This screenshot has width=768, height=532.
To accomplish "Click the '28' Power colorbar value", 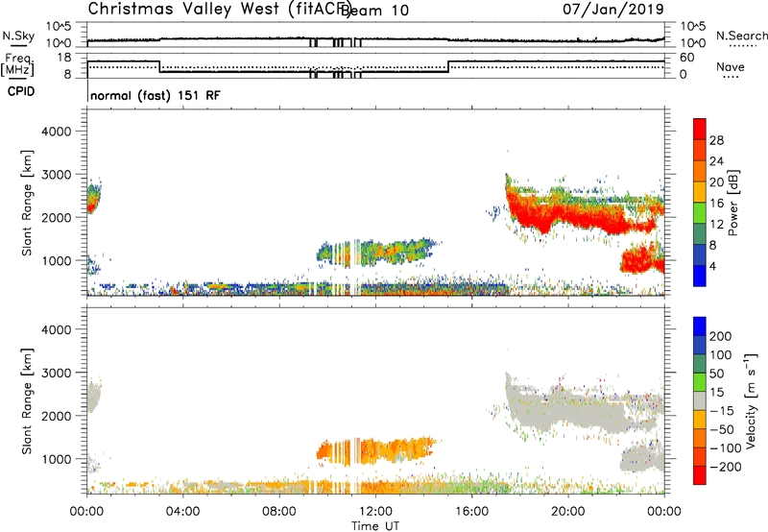I will [x=716, y=140].
